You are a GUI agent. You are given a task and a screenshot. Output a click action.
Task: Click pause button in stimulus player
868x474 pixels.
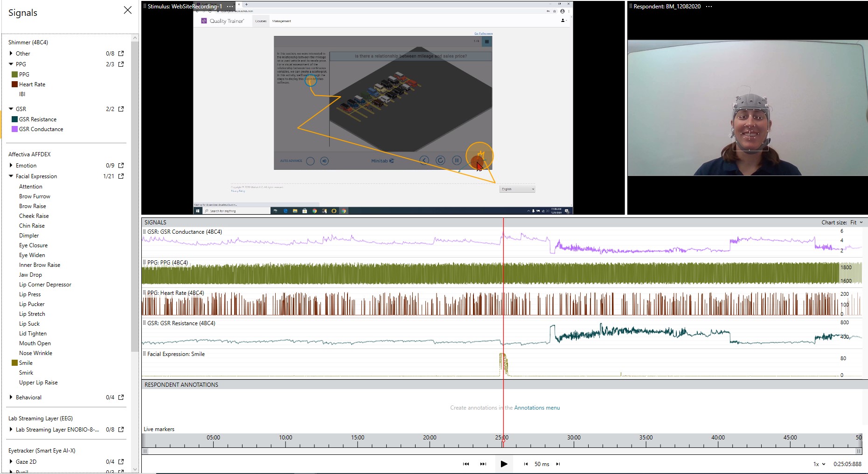(x=457, y=160)
